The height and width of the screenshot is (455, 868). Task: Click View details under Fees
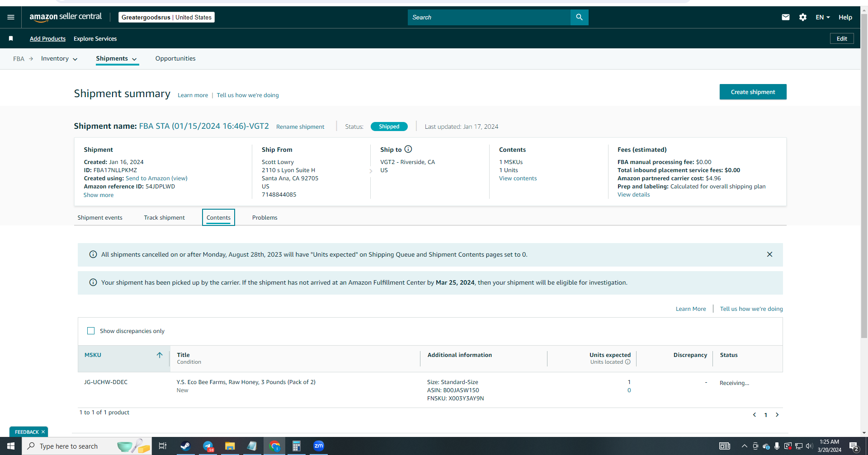[633, 195]
